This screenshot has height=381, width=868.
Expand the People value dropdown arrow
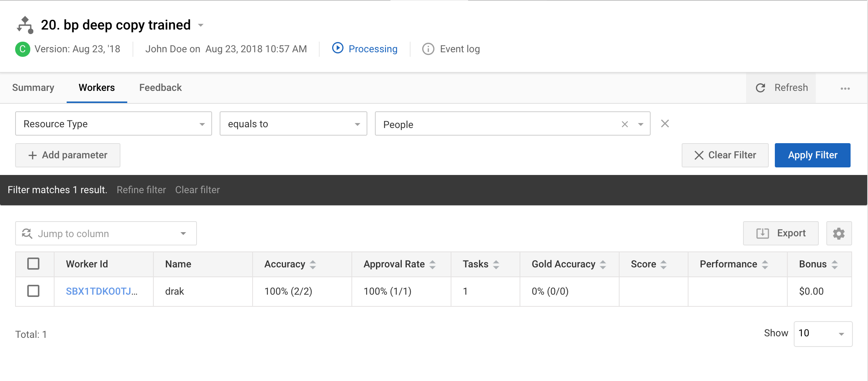click(x=641, y=124)
